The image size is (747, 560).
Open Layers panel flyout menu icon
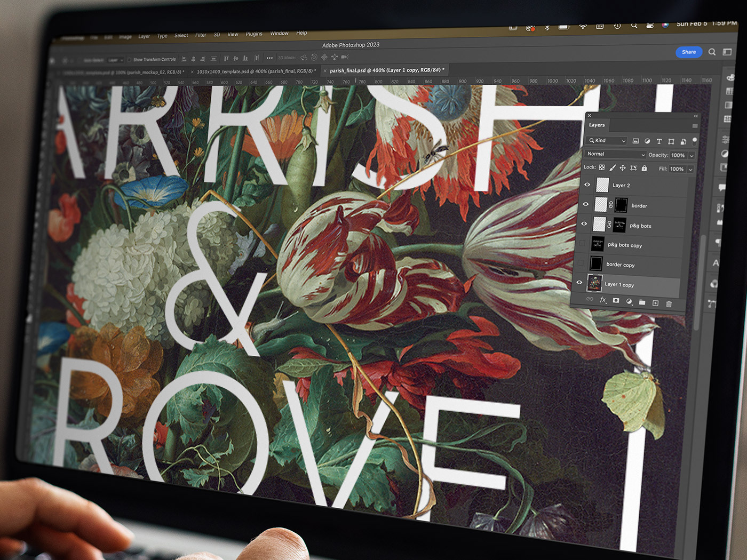pyautogui.click(x=695, y=126)
